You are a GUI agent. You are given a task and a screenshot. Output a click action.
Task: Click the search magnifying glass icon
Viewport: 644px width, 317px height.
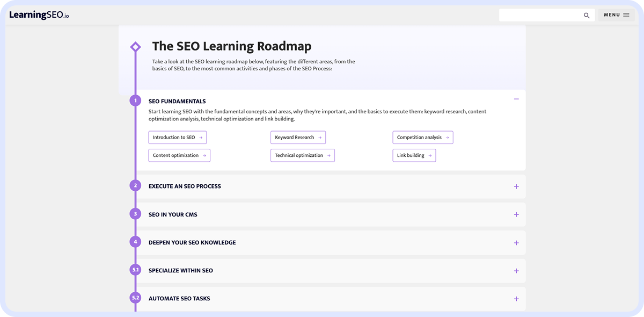tap(587, 15)
